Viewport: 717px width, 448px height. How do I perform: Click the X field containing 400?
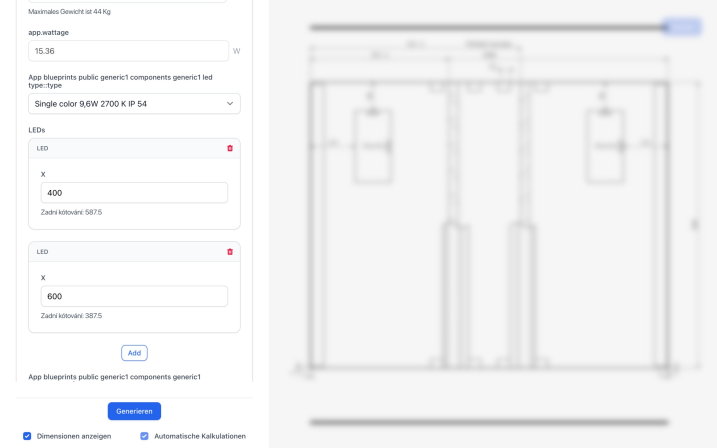[x=134, y=193]
